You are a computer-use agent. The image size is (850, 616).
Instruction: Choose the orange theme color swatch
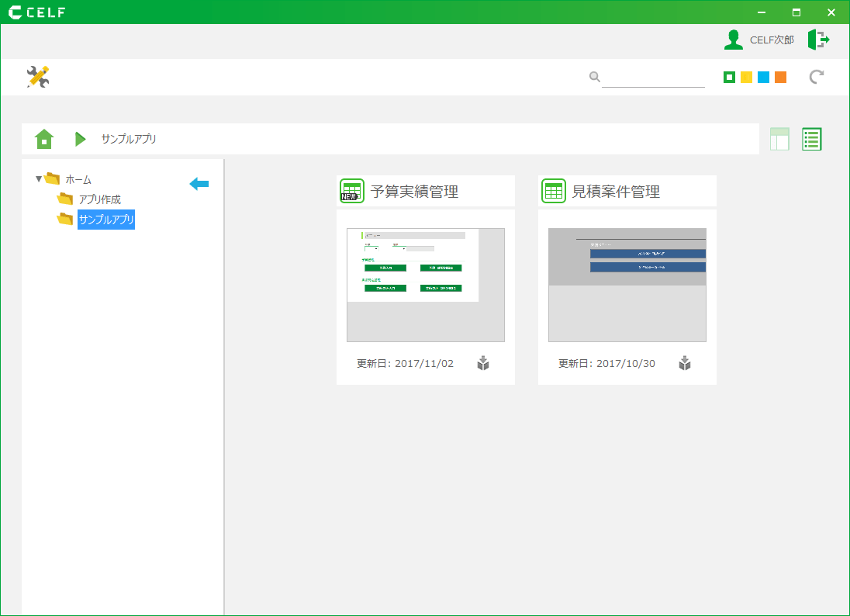coord(780,77)
